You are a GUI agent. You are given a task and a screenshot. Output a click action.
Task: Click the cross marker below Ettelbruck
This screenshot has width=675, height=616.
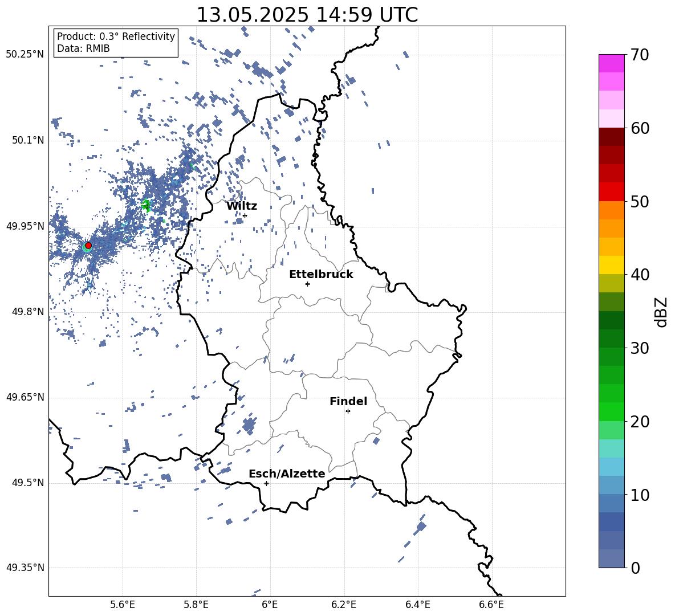tap(307, 284)
